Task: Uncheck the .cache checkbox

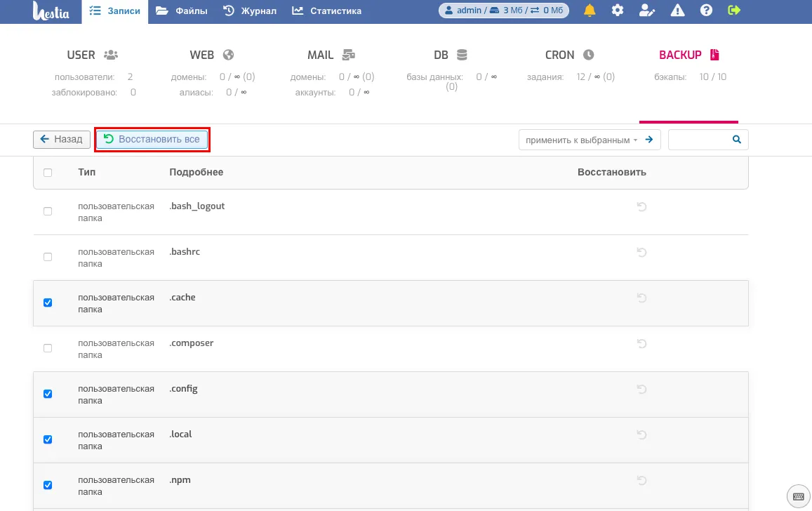Action: [x=48, y=303]
